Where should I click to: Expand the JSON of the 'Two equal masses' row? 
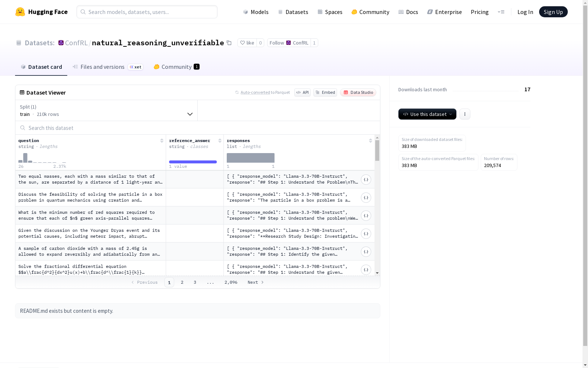[x=366, y=180]
